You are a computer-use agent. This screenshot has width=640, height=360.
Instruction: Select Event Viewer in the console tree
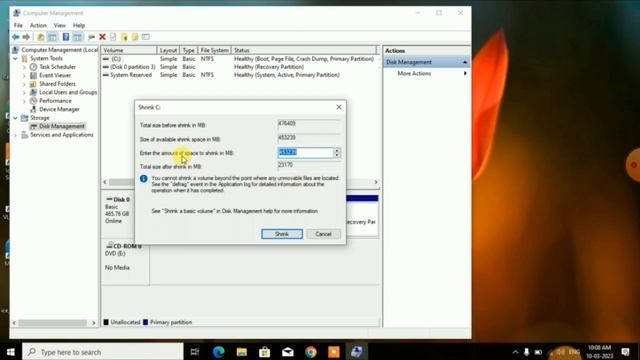(55, 75)
